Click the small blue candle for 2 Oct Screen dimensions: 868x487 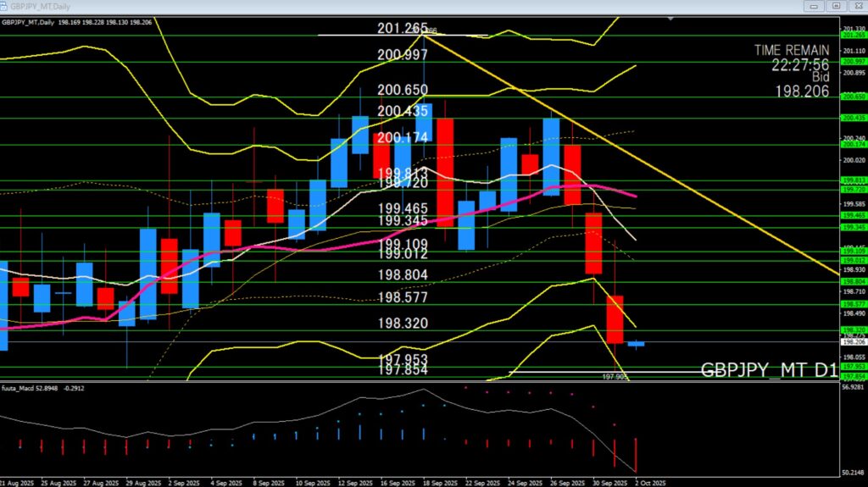point(636,343)
